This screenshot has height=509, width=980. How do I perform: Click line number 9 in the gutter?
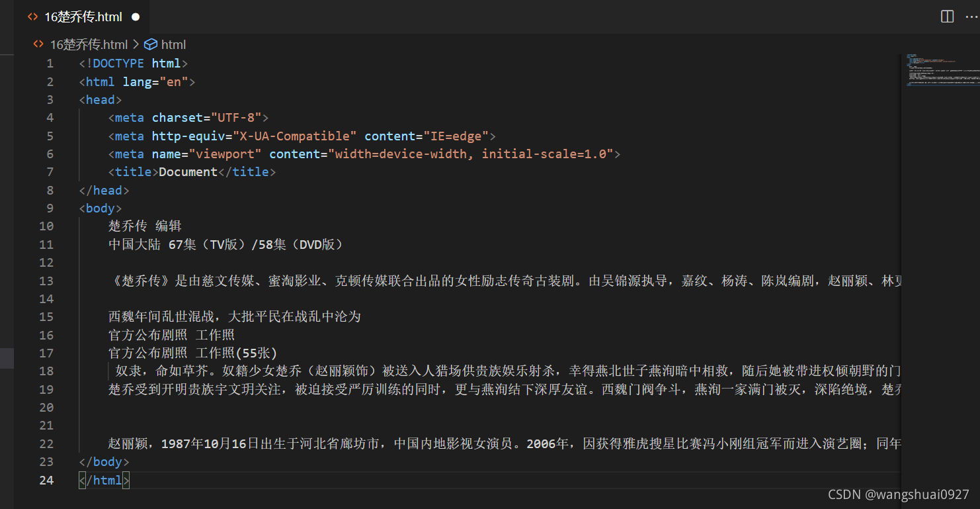(50, 208)
